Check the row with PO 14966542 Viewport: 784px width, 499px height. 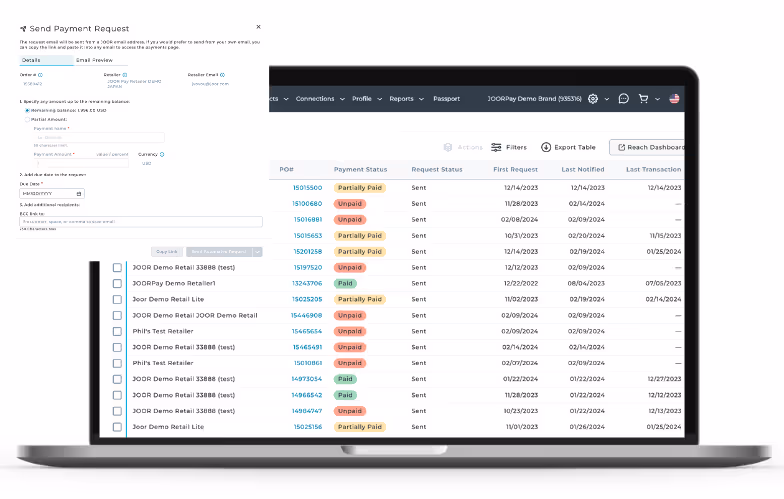click(x=117, y=396)
